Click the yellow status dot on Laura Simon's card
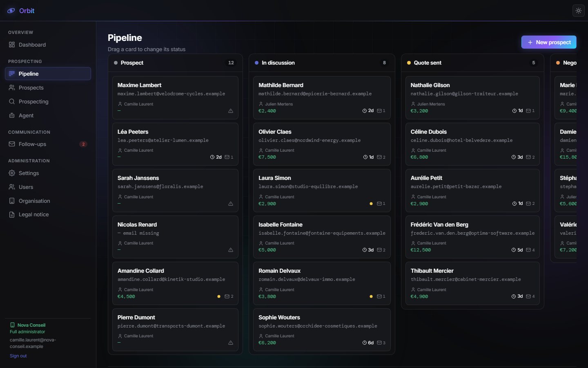Viewport: 588px width, 368px height. coord(371,204)
